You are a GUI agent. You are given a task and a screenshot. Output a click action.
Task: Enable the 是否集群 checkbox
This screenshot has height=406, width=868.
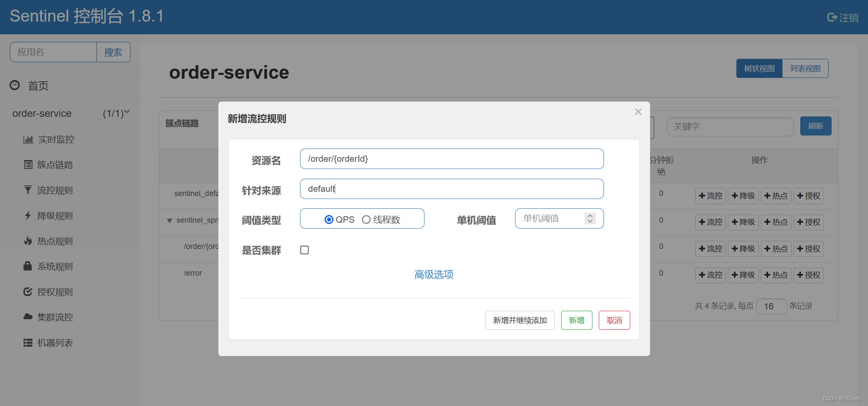[x=304, y=250]
